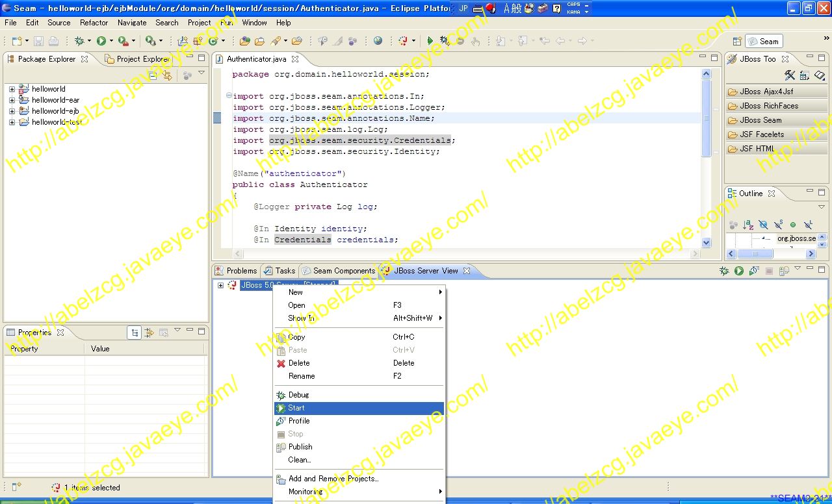
Task: Expand the helloworld-ejb project node
Action: tap(12, 111)
